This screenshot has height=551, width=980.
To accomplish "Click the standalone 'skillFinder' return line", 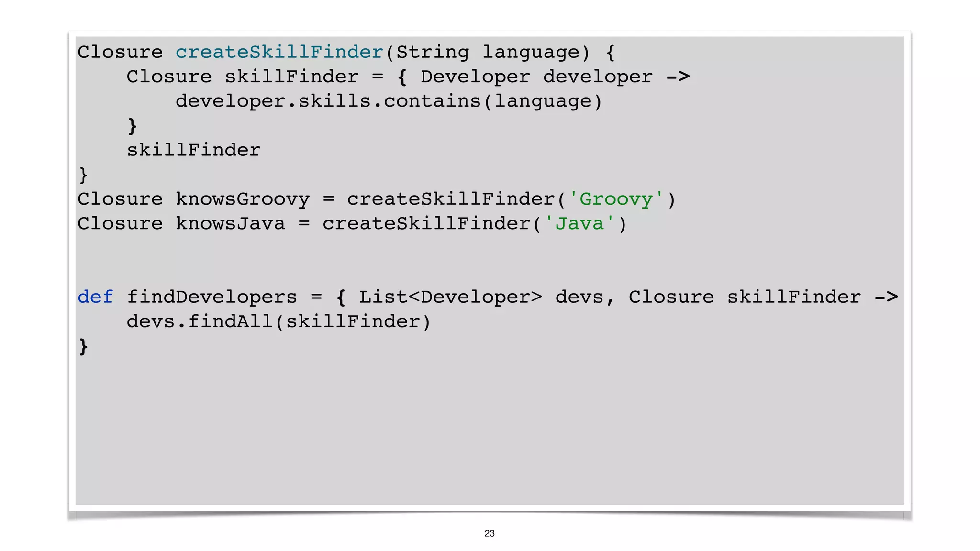I will pos(194,150).
